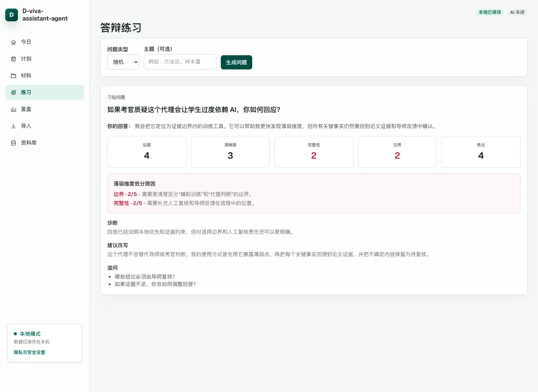Open the 今日 page
Screen dimensions: 538x392
point(44,42)
